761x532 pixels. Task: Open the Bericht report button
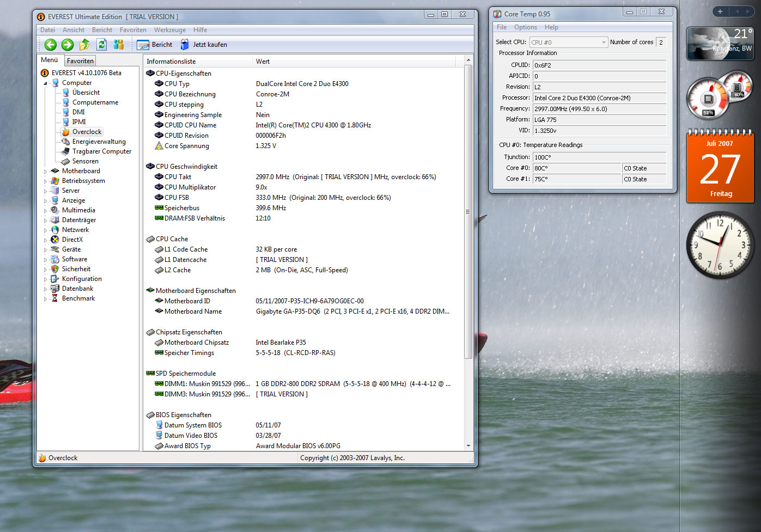(155, 45)
